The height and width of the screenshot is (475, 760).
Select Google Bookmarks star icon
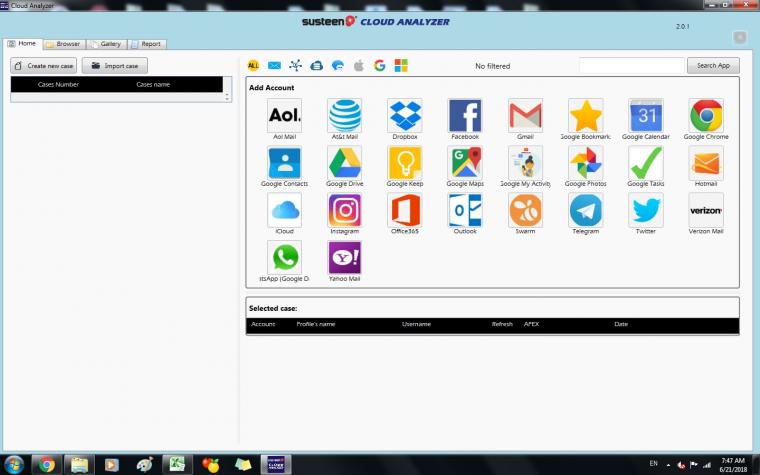586,115
